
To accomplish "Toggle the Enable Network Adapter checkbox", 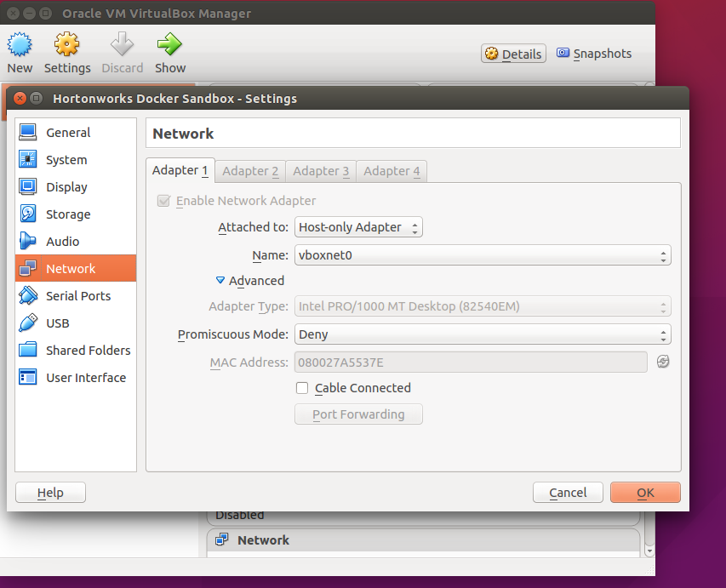I will point(163,201).
